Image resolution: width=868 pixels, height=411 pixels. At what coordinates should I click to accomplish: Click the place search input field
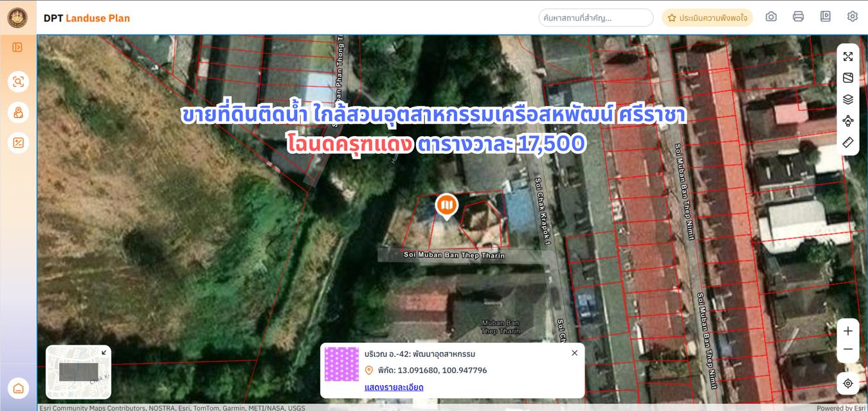pyautogui.click(x=595, y=17)
